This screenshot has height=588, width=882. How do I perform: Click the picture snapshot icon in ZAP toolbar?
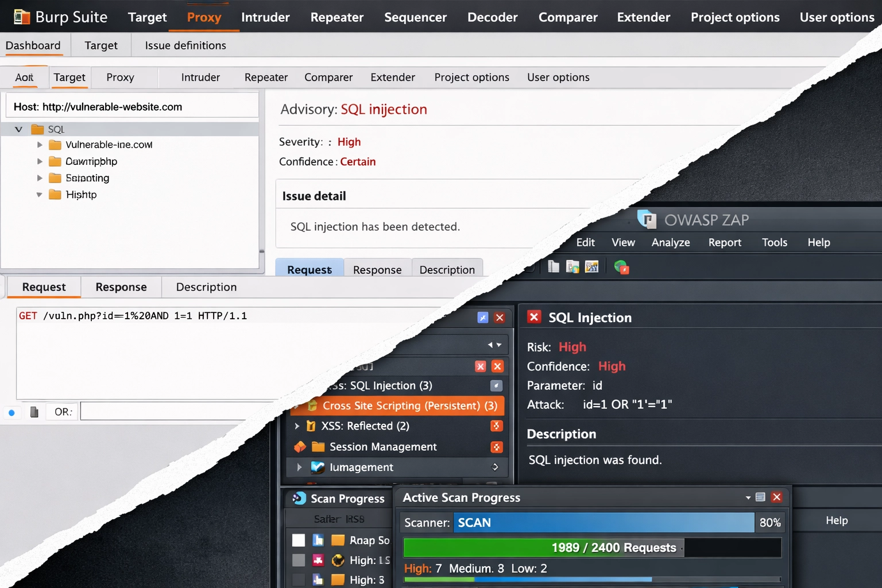click(x=591, y=266)
